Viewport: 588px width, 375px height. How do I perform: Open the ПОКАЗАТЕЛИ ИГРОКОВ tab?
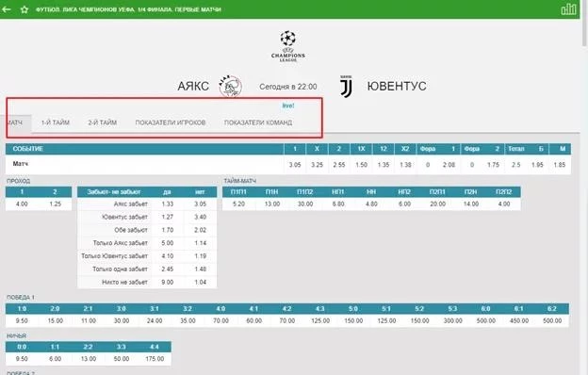171,122
